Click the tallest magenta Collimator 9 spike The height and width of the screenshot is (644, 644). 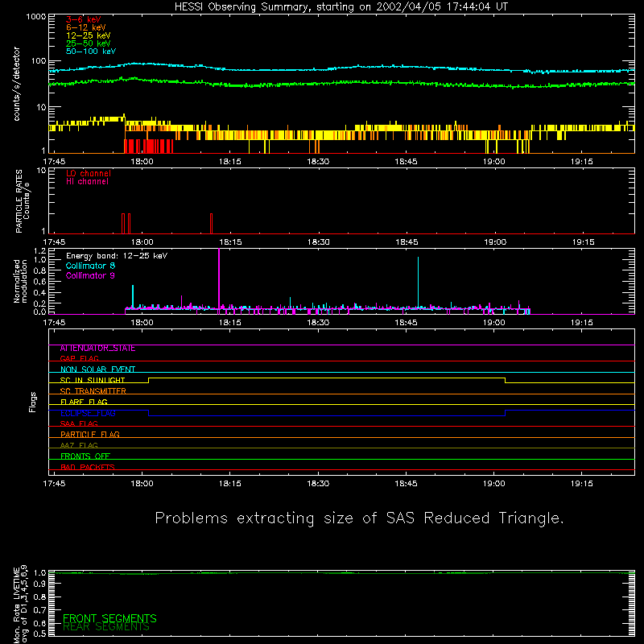[x=219, y=279]
